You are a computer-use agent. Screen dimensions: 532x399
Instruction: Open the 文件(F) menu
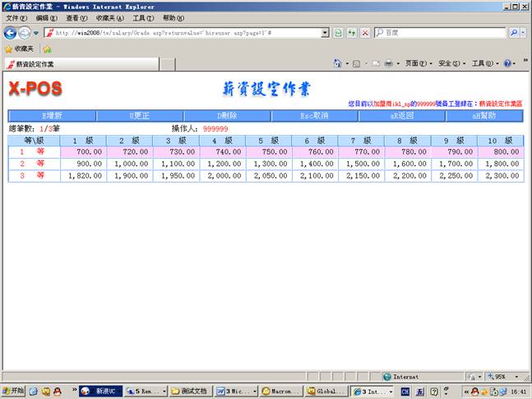tap(17, 17)
